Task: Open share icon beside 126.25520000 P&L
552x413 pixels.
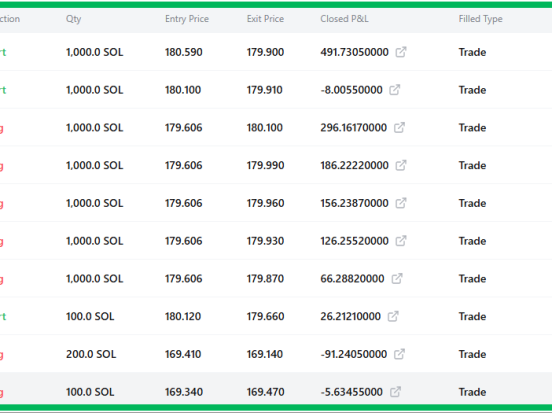Action: tap(401, 241)
